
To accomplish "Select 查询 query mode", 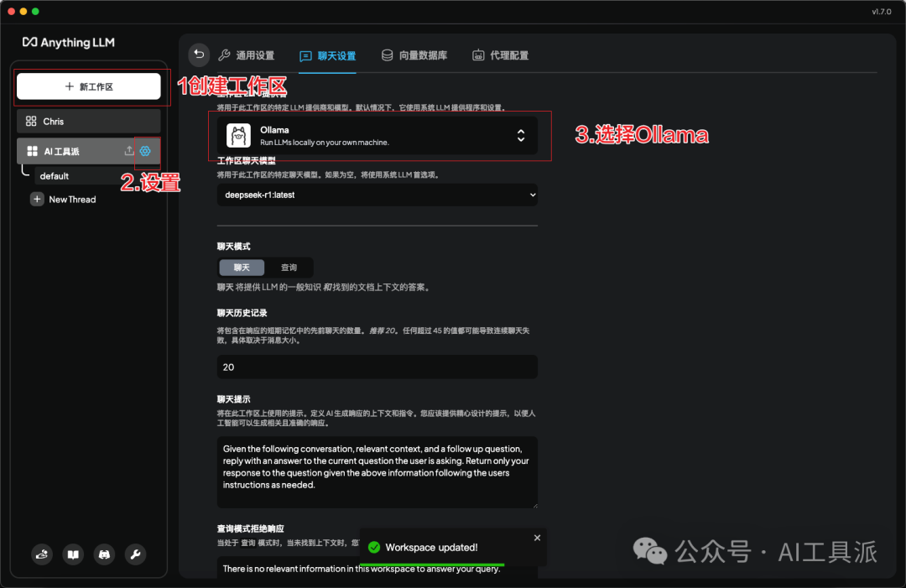I will [289, 268].
